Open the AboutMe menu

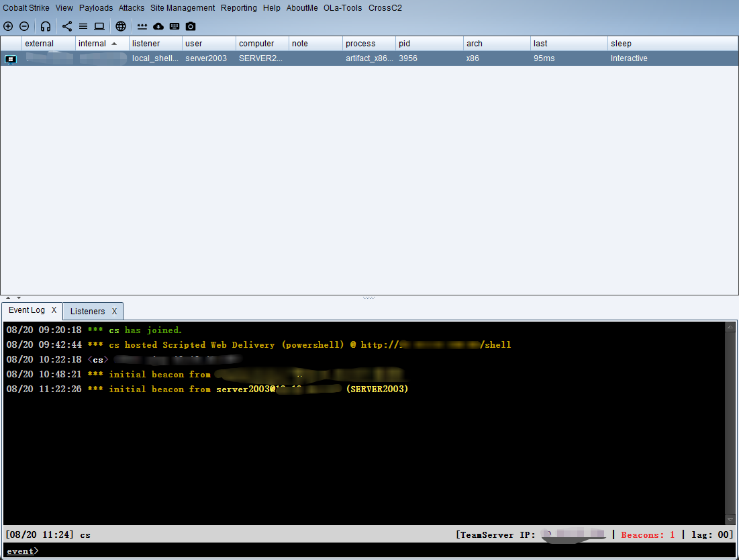[302, 8]
